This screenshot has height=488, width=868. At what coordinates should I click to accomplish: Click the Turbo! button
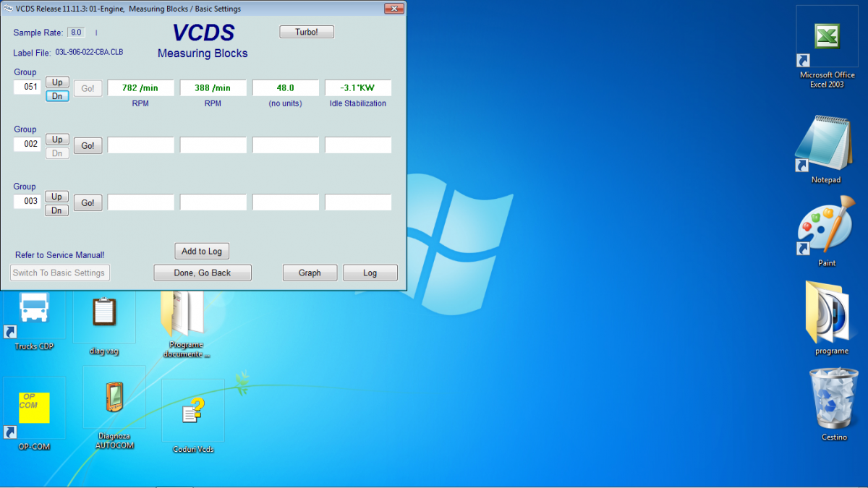click(x=307, y=32)
